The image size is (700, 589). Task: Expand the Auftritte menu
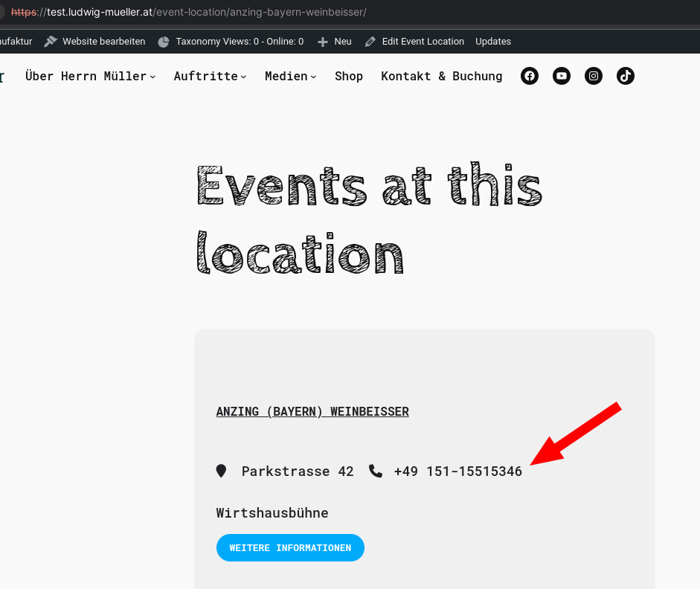point(210,77)
